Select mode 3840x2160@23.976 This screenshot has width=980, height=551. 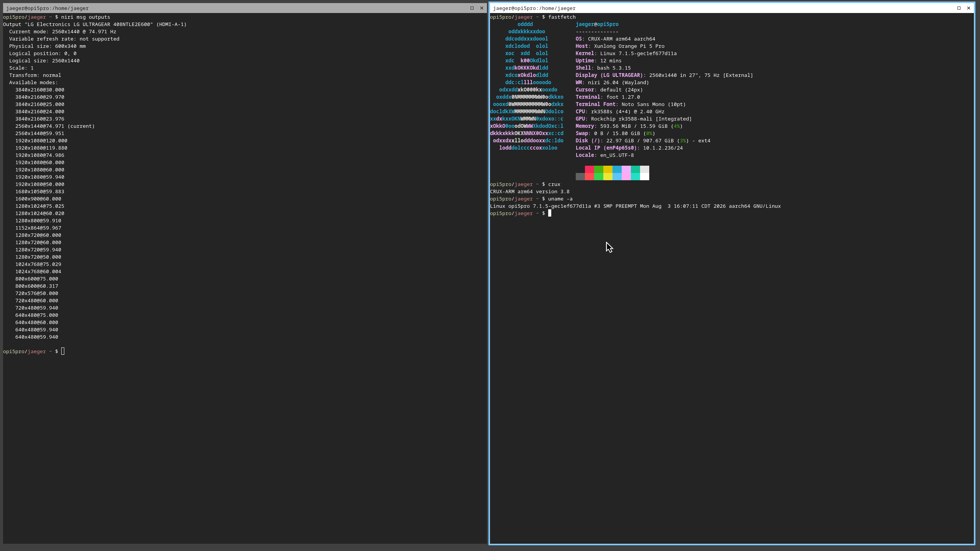[40, 119]
